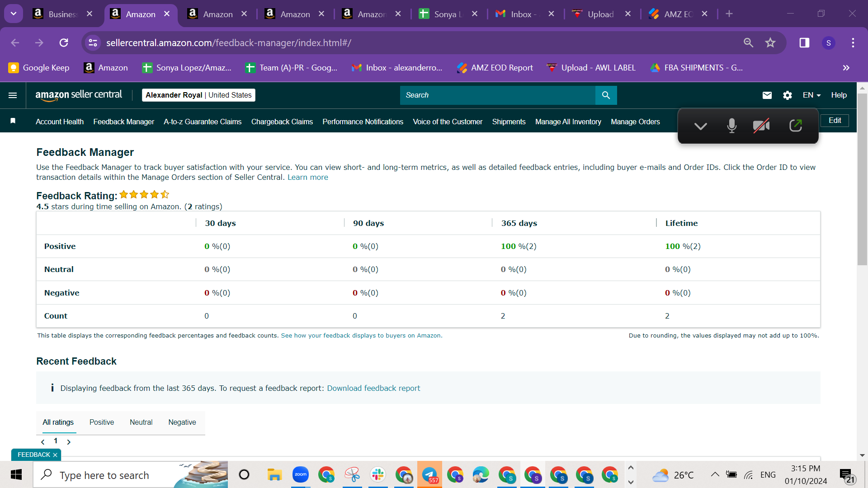
Task: Click the bookmark flag icon in the navigation bar
Action: click(13, 121)
